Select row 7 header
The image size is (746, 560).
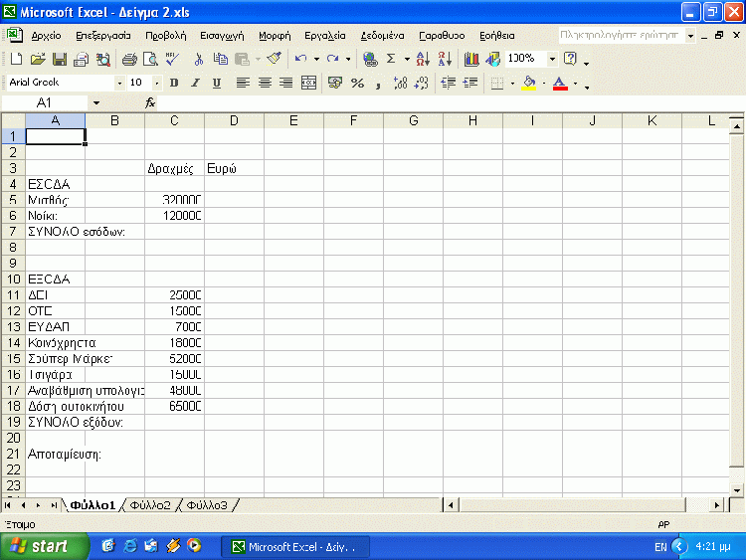(x=13, y=232)
